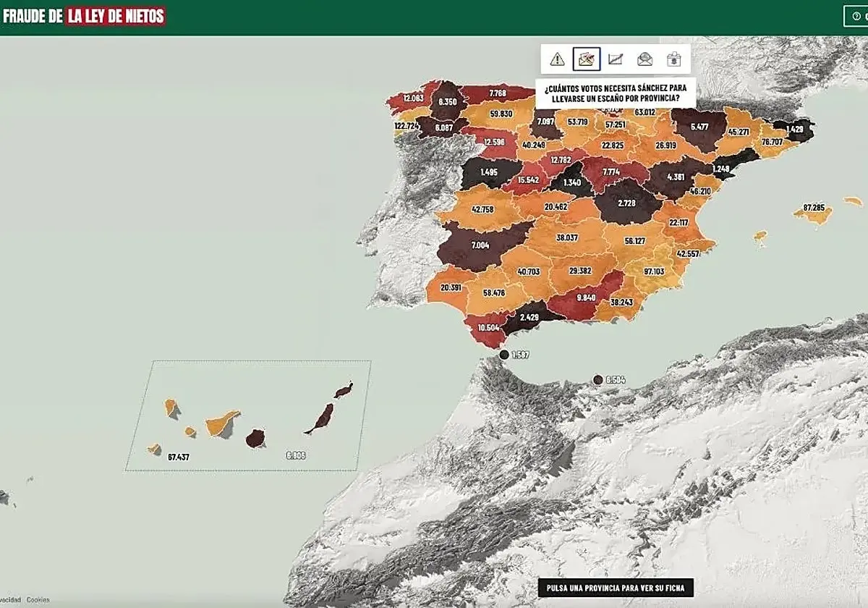Click the province labeled 76.707
The height and width of the screenshot is (608, 868).
click(772, 142)
